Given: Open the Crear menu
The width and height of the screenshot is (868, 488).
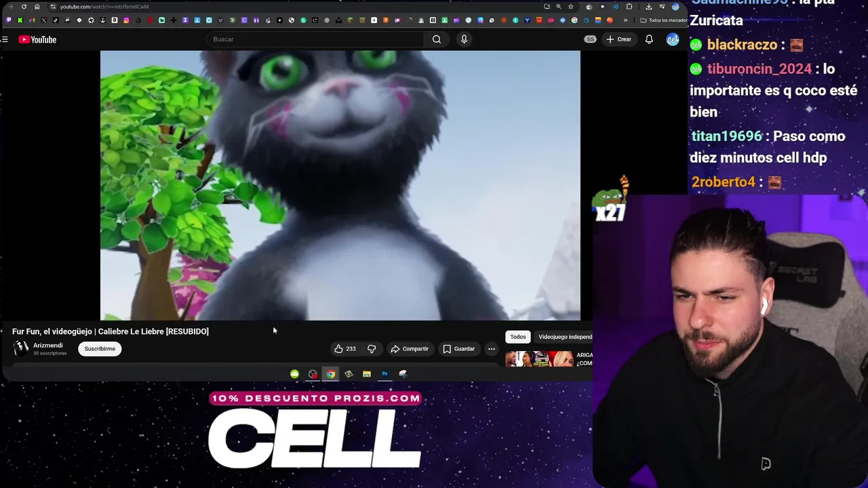Looking at the screenshot, I should coord(618,39).
